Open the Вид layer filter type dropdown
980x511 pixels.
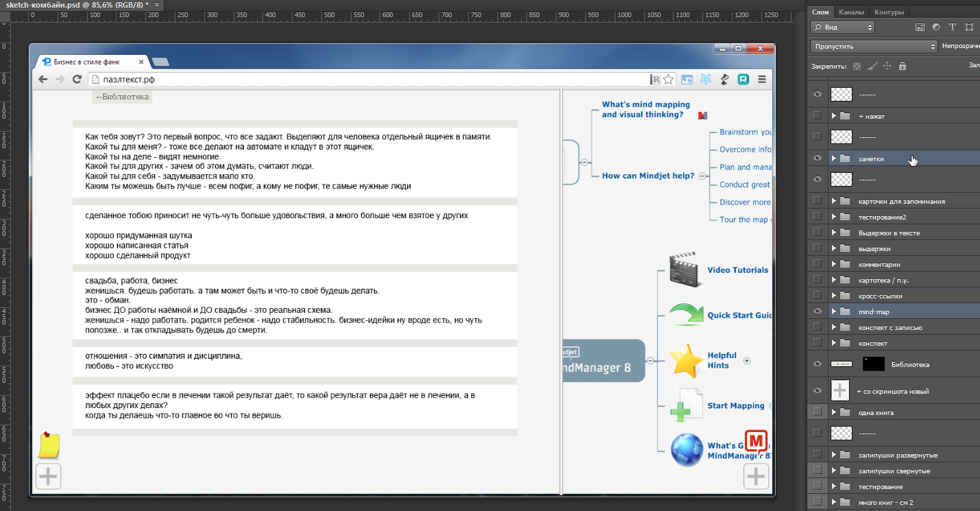(842, 27)
